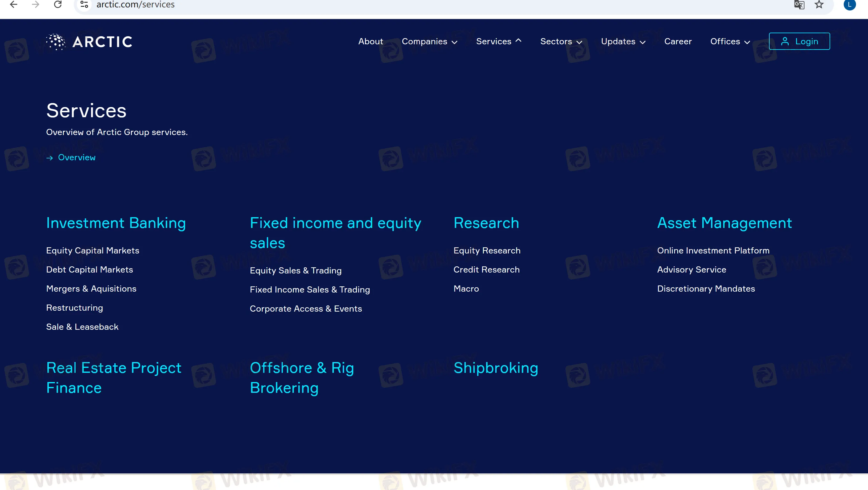Open the site information icon in address bar
Screen dimensions: 868x490
coord(84,4)
